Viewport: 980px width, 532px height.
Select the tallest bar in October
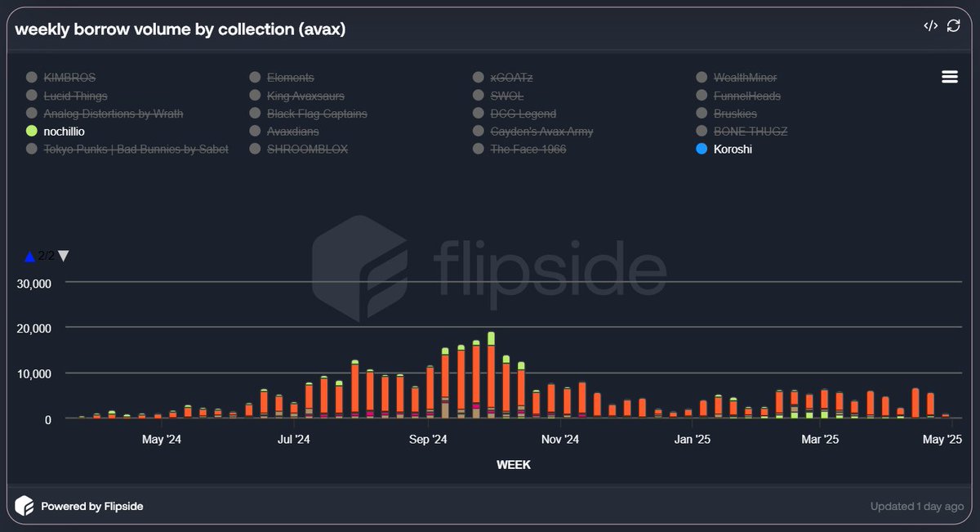(491, 375)
